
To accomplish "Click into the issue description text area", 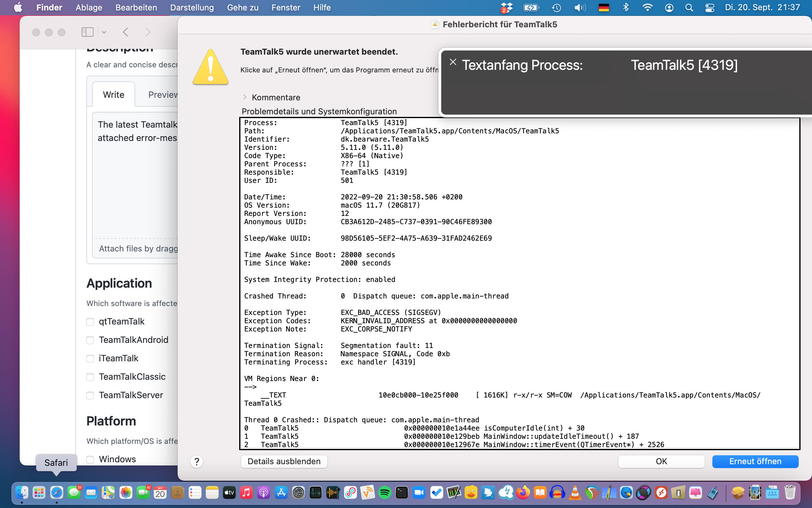I will tap(135, 175).
